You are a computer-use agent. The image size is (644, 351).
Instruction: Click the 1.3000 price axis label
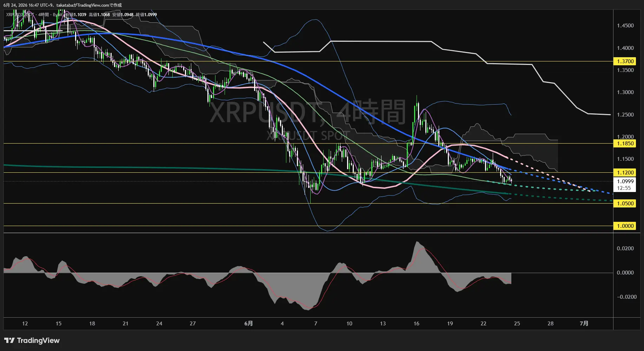[x=625, y=92]
